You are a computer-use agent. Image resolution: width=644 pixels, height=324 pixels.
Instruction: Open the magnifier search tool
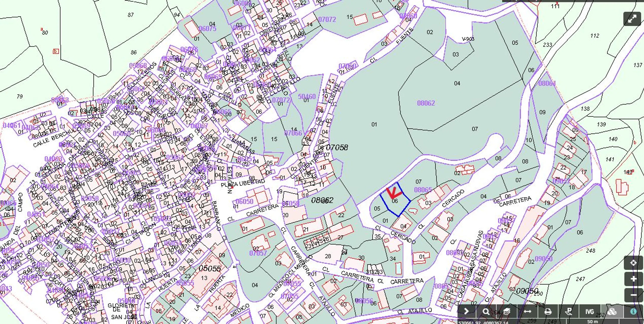tap(486, 311)
